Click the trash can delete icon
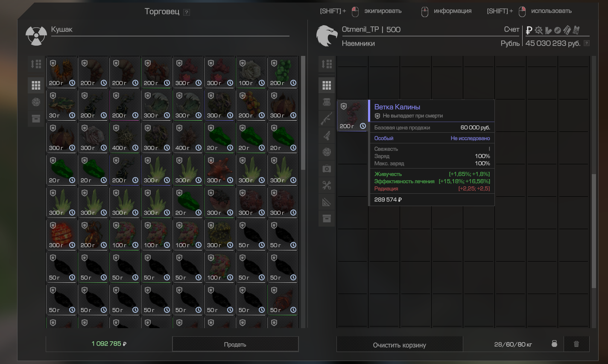Viewport: 608px width, 364px height. pos(576,344)
